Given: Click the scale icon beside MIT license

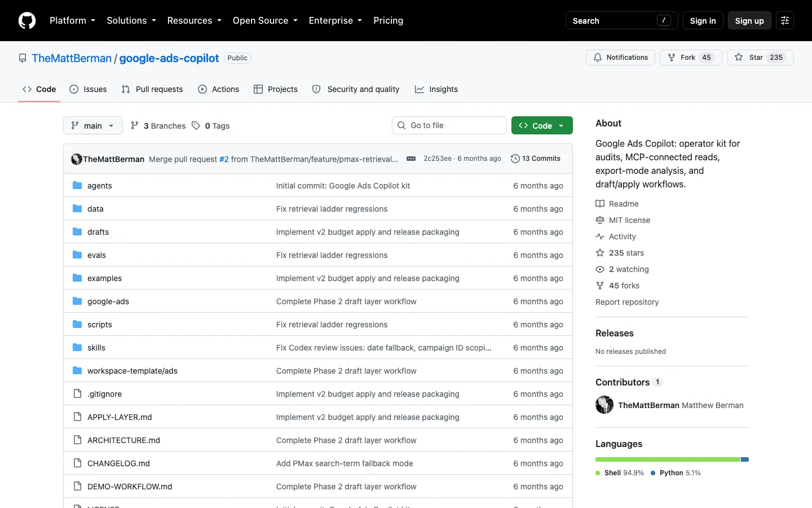Looking at the screenshot, I should tap(600, 220).
